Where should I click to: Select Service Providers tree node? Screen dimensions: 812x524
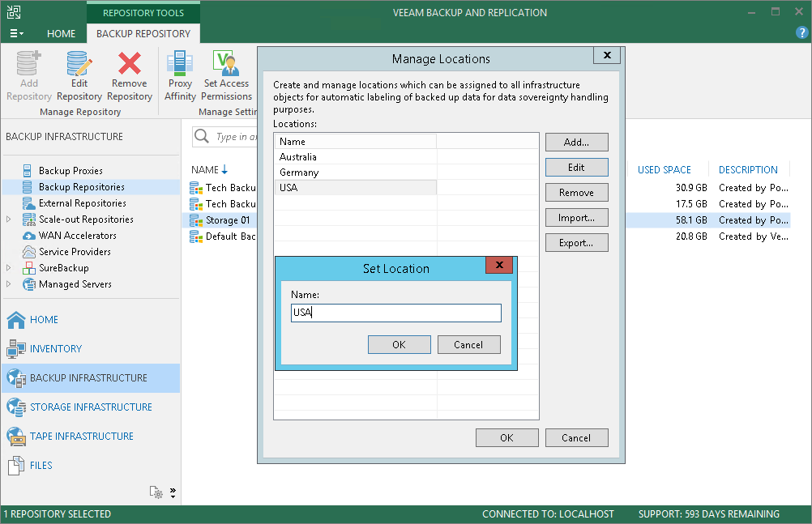75,252
